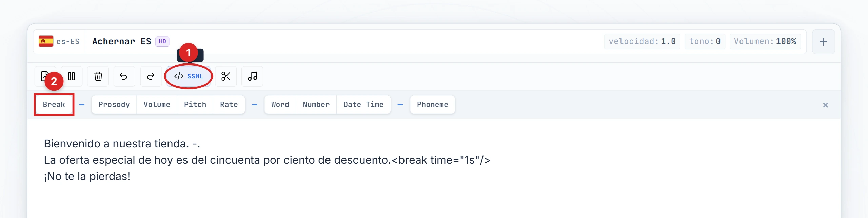868x218 pixels.
Task: Insert a Phoneme tag
Action: click(x=432, y=105)
